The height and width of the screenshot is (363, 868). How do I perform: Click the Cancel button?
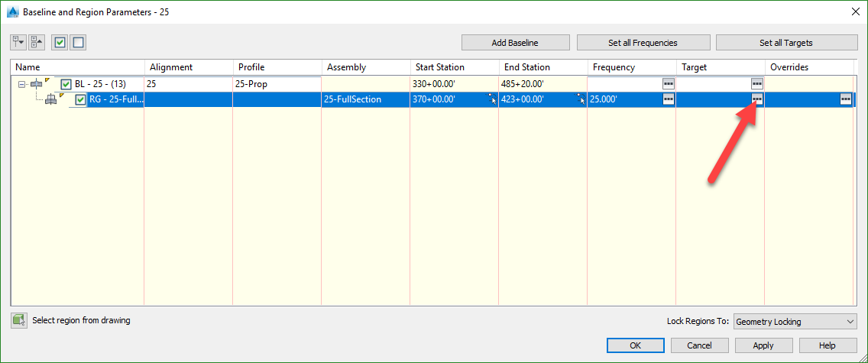pos(700,345)
